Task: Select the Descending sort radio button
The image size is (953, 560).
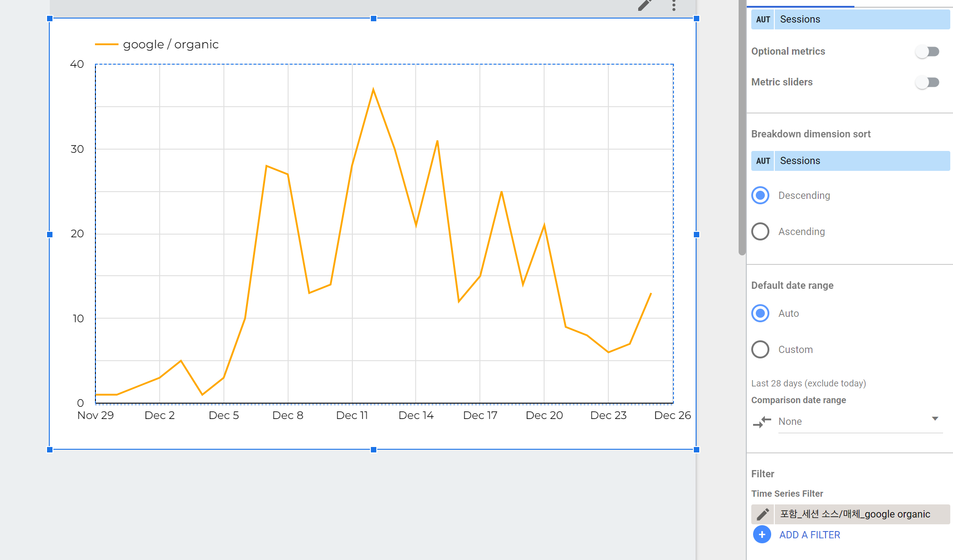Action: (x=761, y=195)
